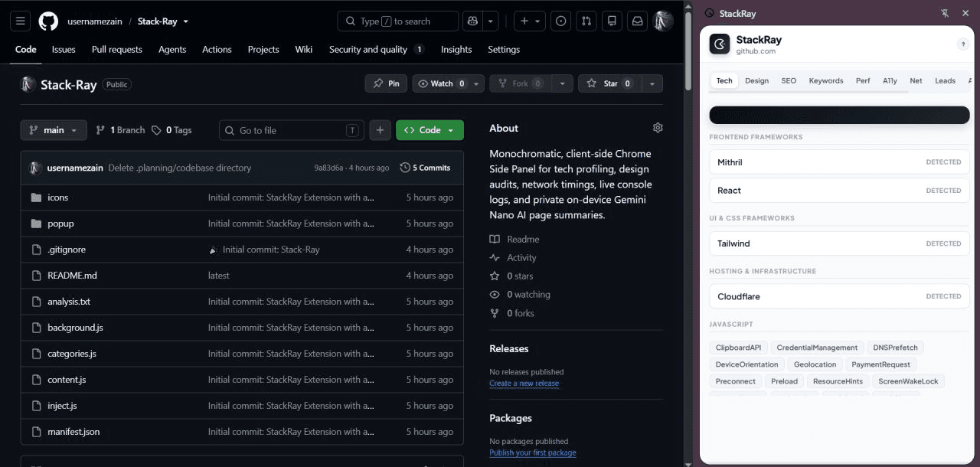The height and width of the screenshot is (467, 980).
Task: Switch to the Issues tab
Action: pyautogui.click(x=64, y=49)
